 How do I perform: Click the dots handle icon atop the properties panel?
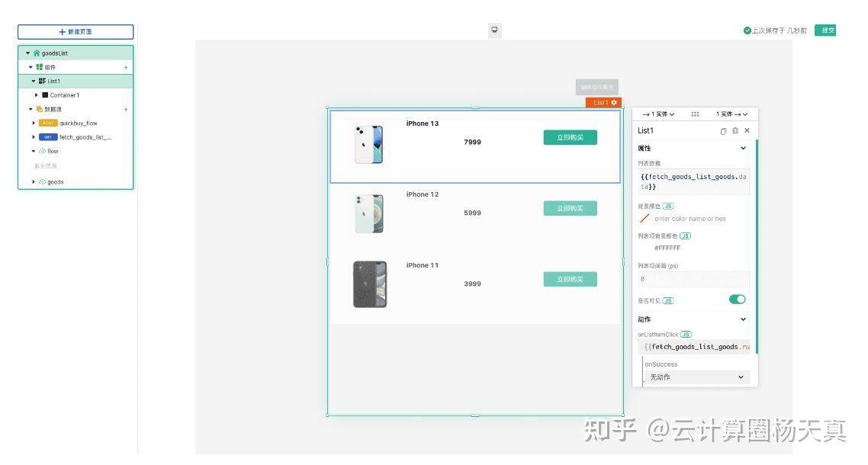click(x=696, y=114)
